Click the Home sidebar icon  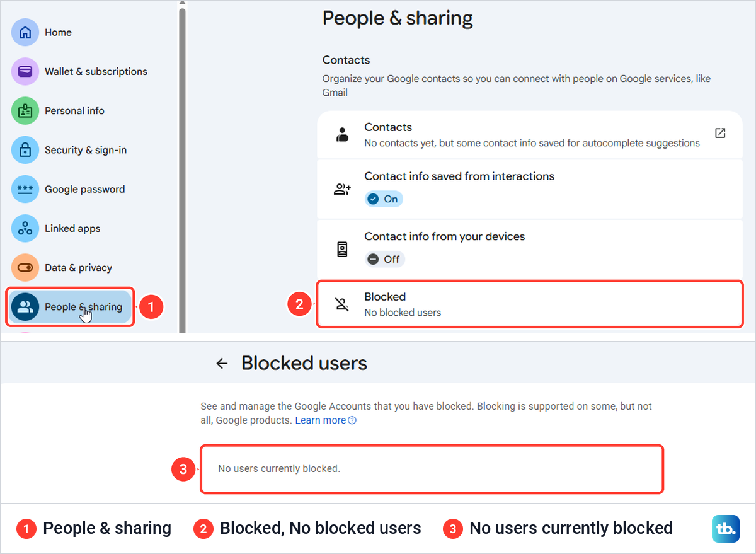tap(25, 32)
